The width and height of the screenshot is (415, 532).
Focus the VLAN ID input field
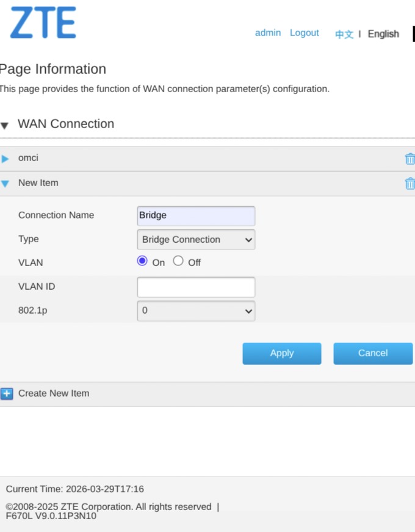coord(196,287)
